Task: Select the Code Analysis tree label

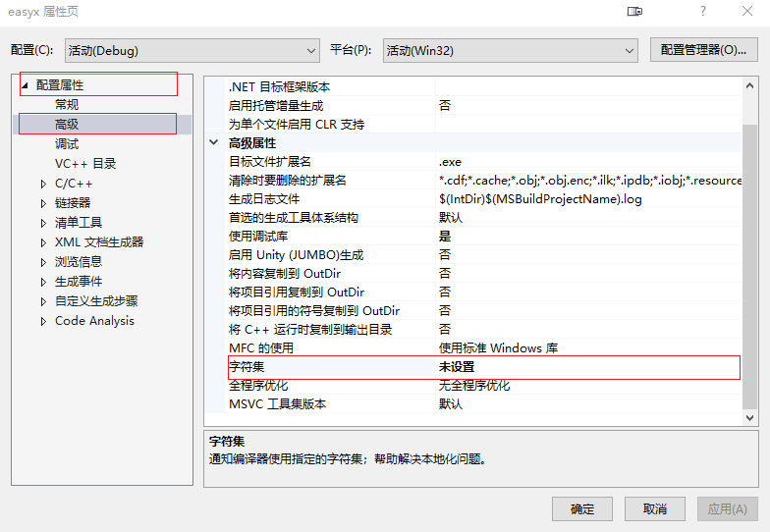Action: pos(94,320)
